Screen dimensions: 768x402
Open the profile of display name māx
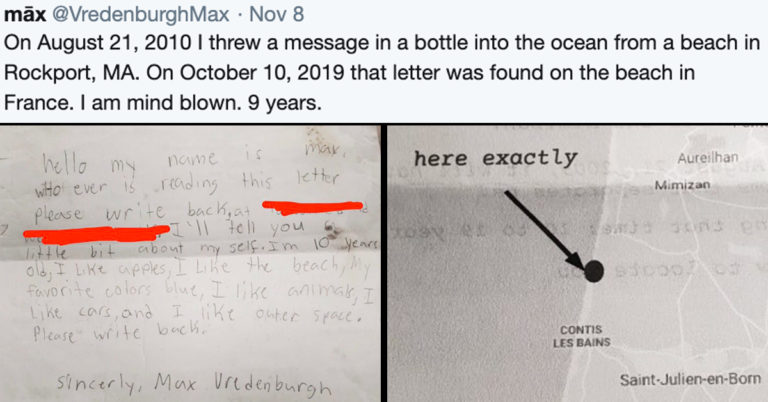pos(24,13)
